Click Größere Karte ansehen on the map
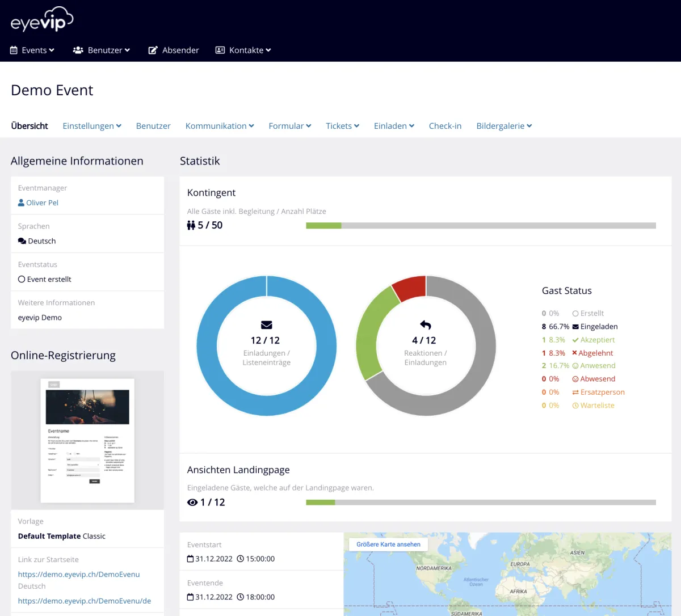Screen dimensions: 681x616 [388, 545]
